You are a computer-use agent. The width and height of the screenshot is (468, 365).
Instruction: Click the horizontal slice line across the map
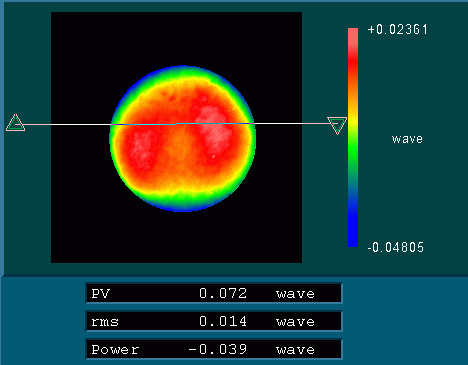coord(176,124)
